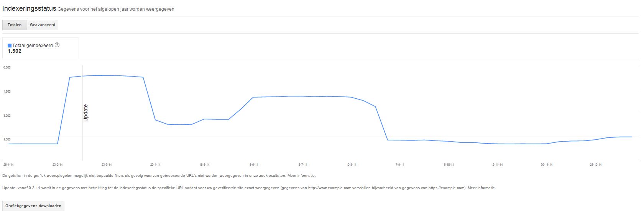
Task: Click the 2-11-14 date on the axis
Action: (498, 165)
